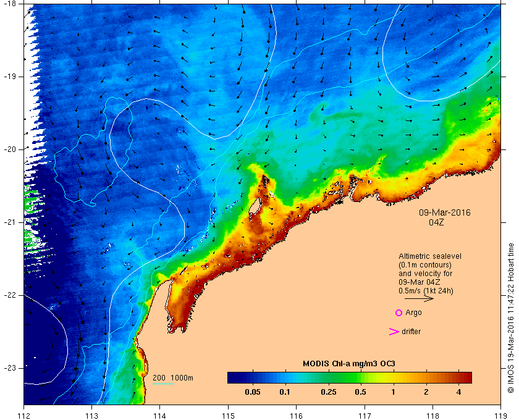This screenshot has height=420, width=519.
Task: Click the colorbar tick label '1'
Action: click(x=393, y=392)
